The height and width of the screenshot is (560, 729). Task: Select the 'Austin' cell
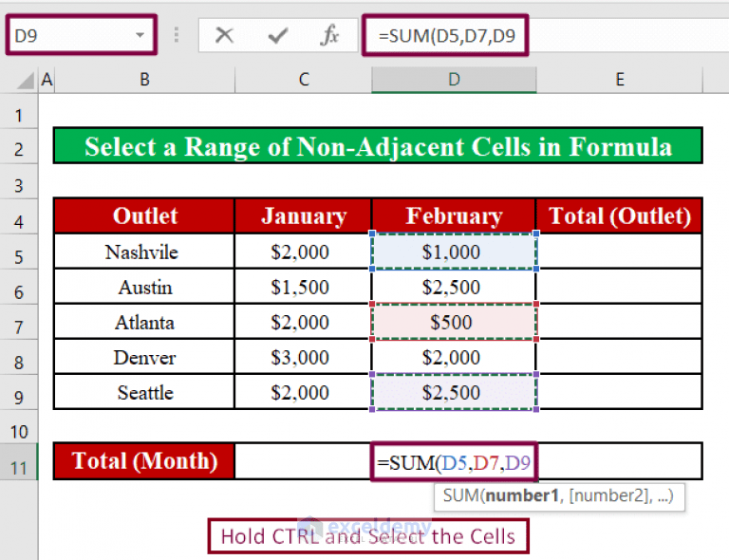coord(144,287)
